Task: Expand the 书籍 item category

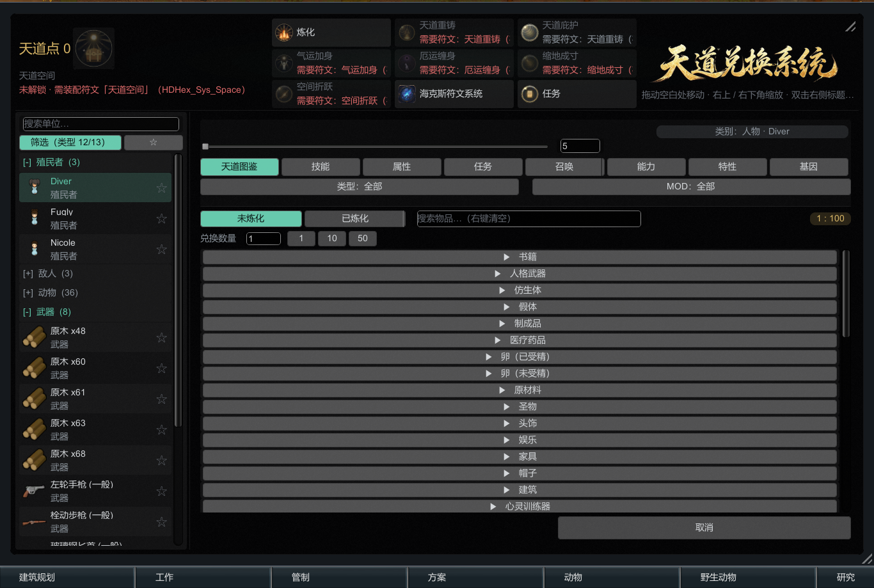Action: coord(520,257)
